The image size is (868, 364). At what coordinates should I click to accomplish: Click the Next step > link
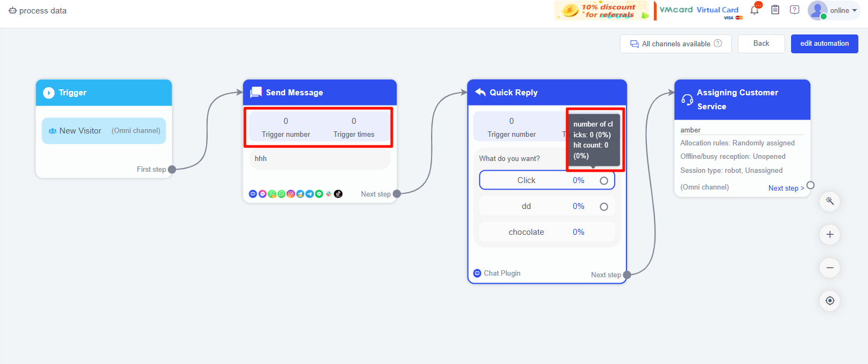pyautogui.click(x=786, y=188)
